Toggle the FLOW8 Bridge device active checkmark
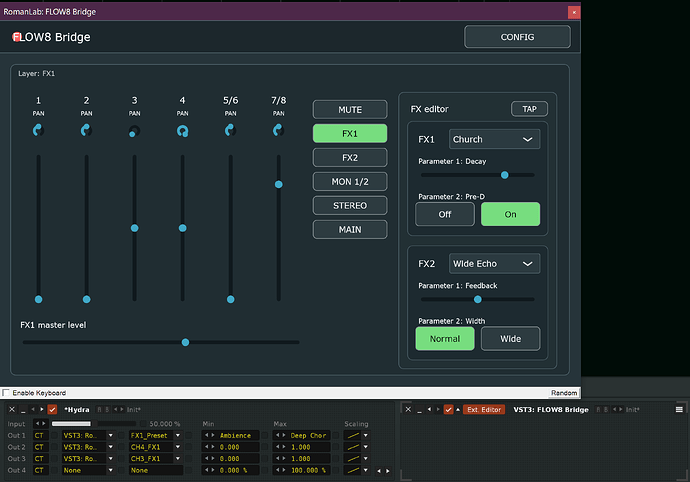 click(448, 409)
